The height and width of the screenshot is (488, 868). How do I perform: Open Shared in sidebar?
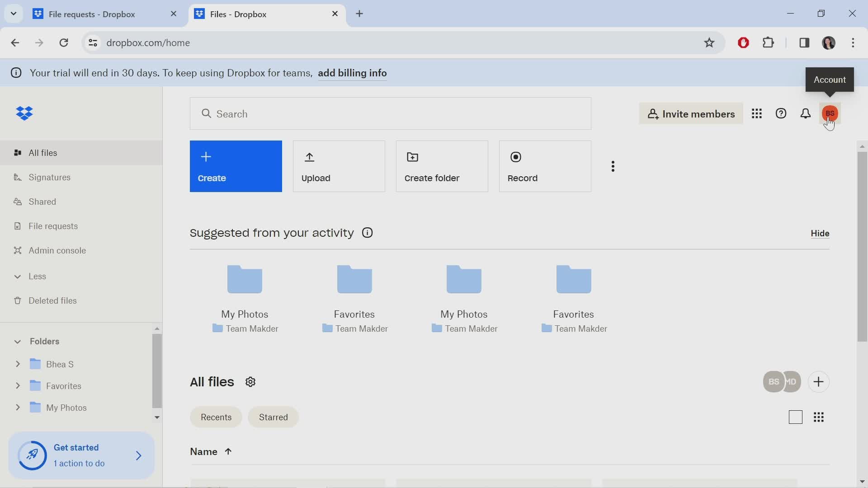pos(81,202)
